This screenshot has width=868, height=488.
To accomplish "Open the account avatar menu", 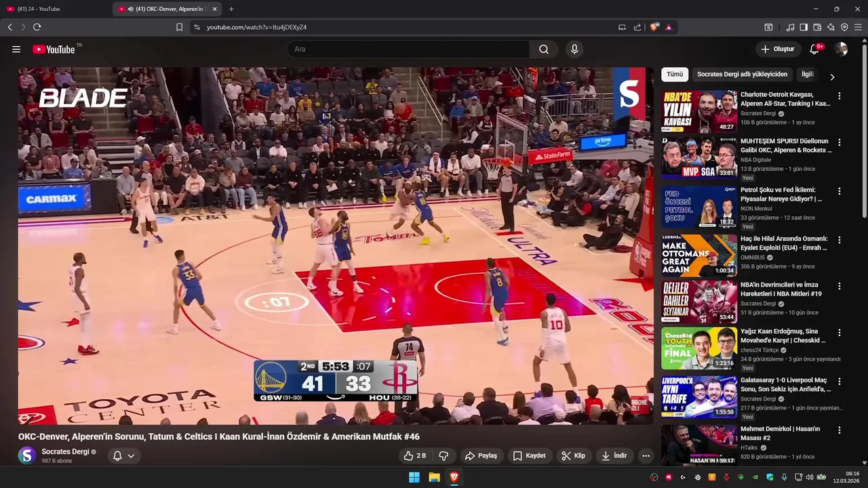I will (x=841, y=49).
